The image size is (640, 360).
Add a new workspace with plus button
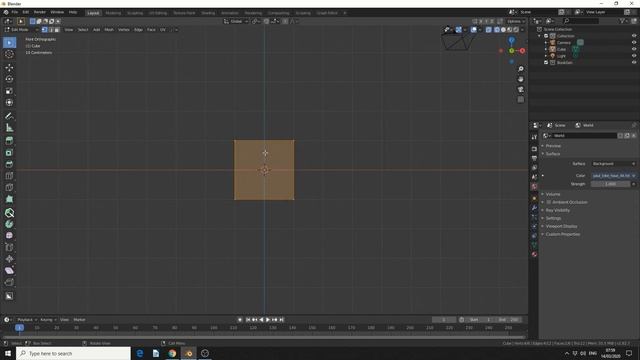pyautogui.click(x=344, y=13)
